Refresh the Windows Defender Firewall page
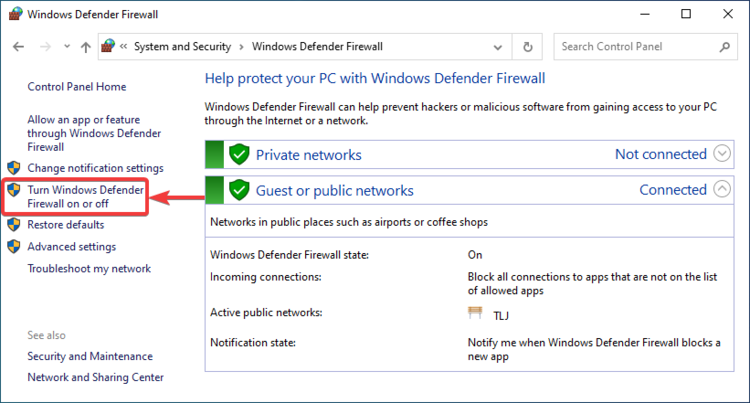750x403 pixels. click(528, 47)
